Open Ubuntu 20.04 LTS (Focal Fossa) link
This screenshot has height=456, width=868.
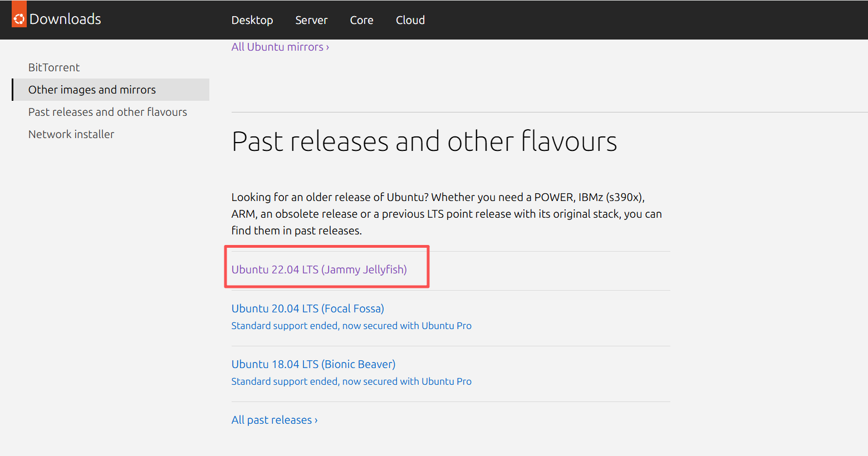(308, 308)
